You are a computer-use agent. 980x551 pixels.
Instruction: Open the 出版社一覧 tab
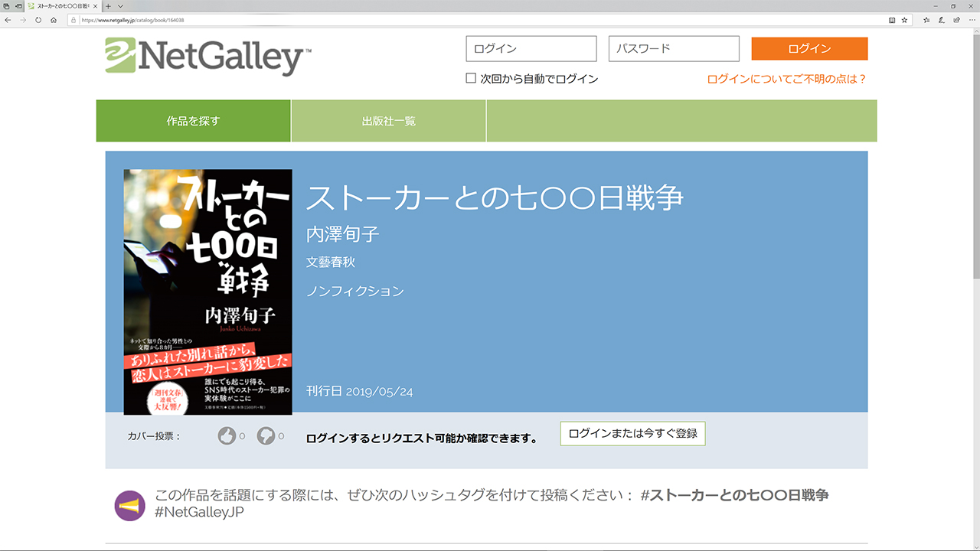click(389, 121)
